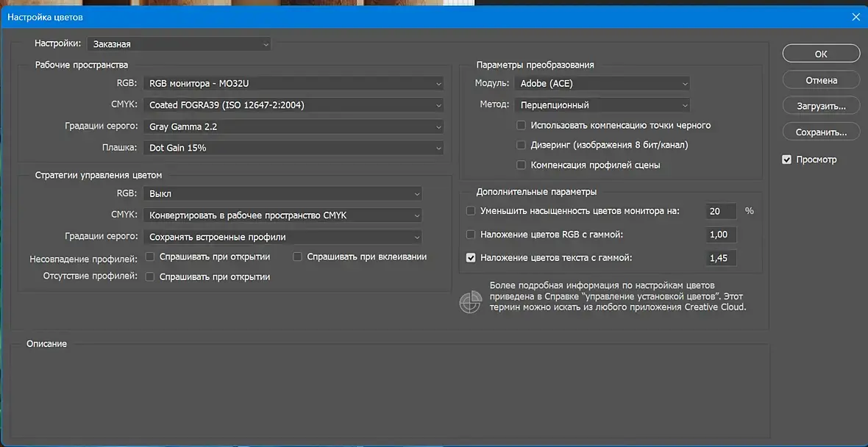This screenshot has height=447, width=868.
Task: Expand Плашка Dot Gain 15% dropdown
Action: pyautogui.click(x=294, y=148)
